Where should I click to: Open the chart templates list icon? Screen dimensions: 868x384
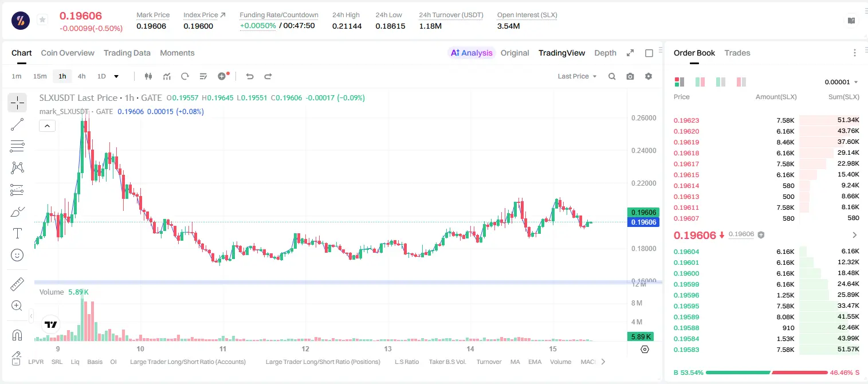point(203,76)
